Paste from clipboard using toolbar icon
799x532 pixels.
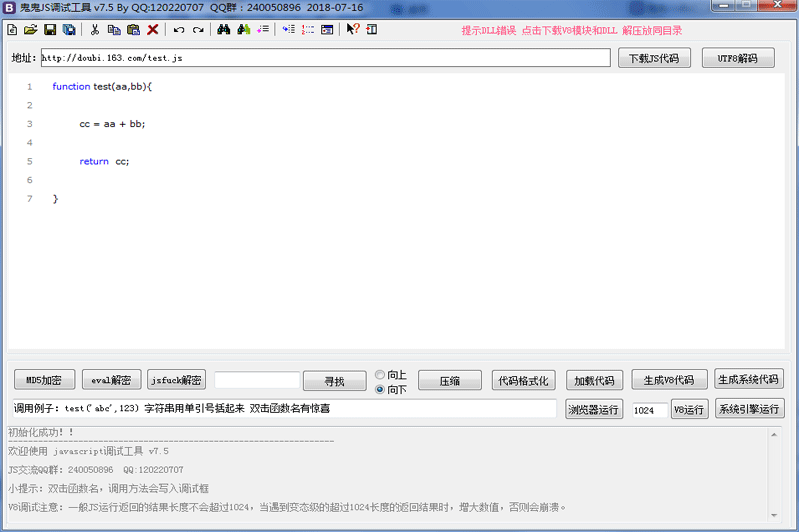(133, 30)
